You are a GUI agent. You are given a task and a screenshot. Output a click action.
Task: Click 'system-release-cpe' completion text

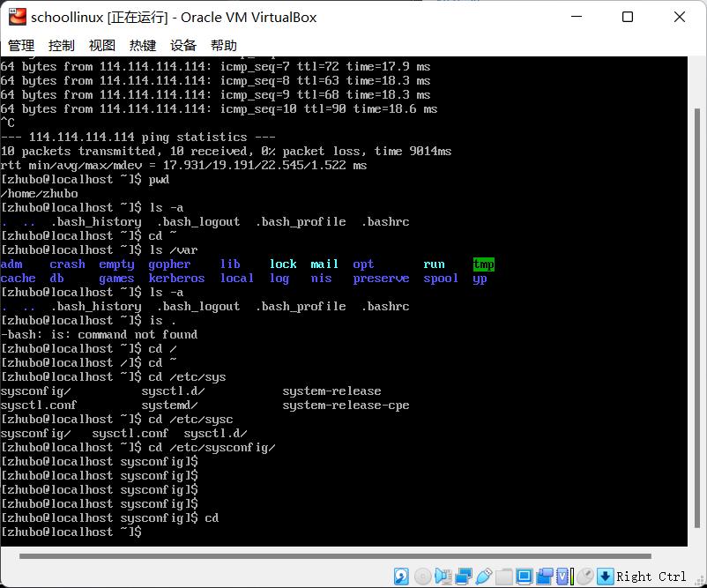tap(346, 406)
